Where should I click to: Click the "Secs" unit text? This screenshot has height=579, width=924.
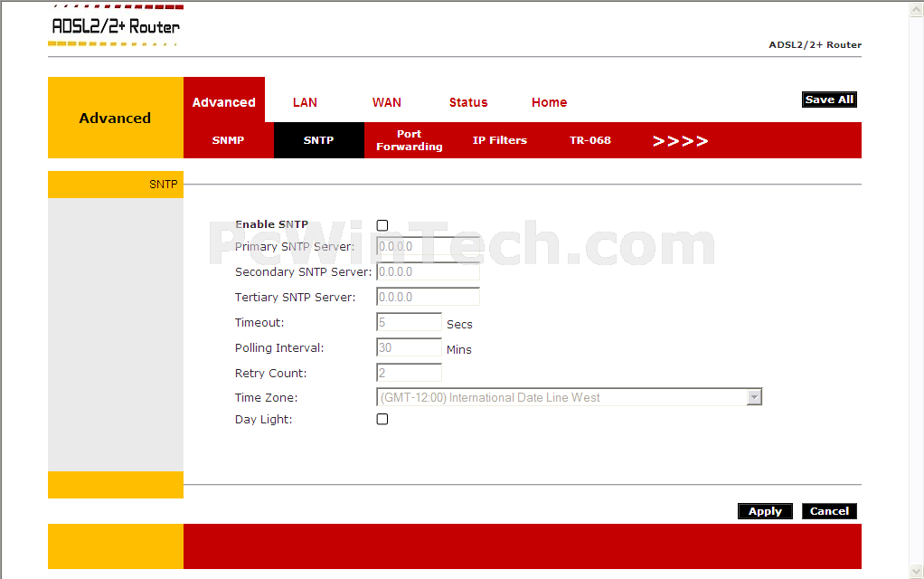(459, 324)
